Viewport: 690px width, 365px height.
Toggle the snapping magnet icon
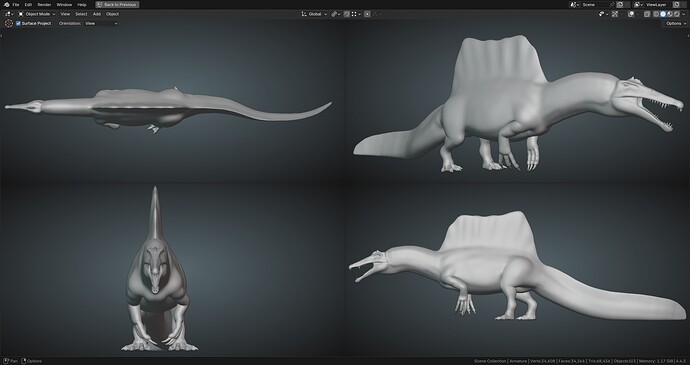tap(347, 14)
